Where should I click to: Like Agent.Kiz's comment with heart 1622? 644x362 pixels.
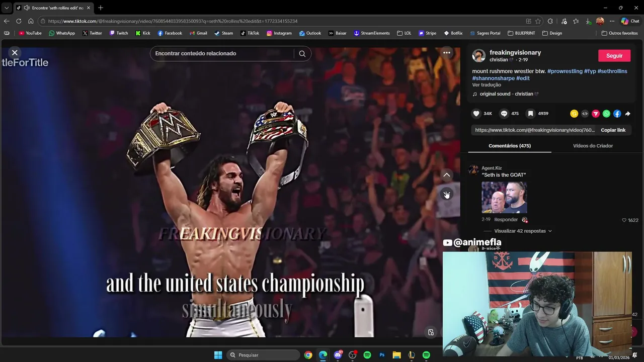point(624,220)
